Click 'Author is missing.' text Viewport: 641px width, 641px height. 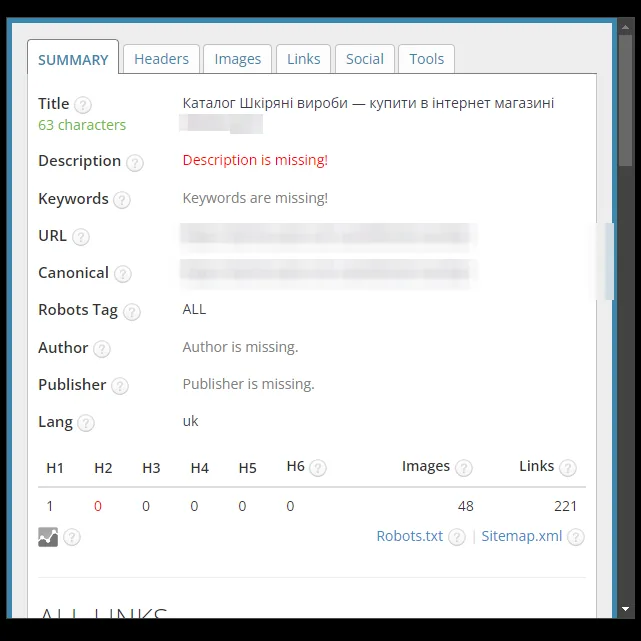[x=240, y=347]
